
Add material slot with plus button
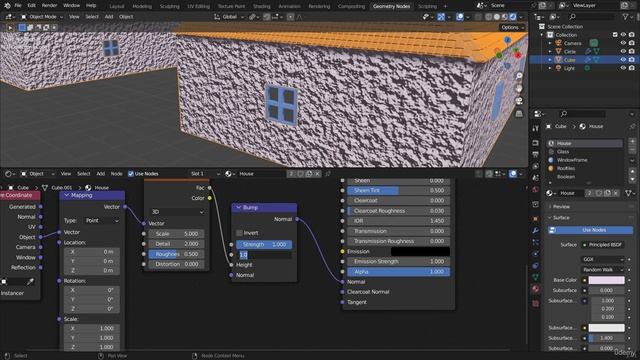pos(632,142)
